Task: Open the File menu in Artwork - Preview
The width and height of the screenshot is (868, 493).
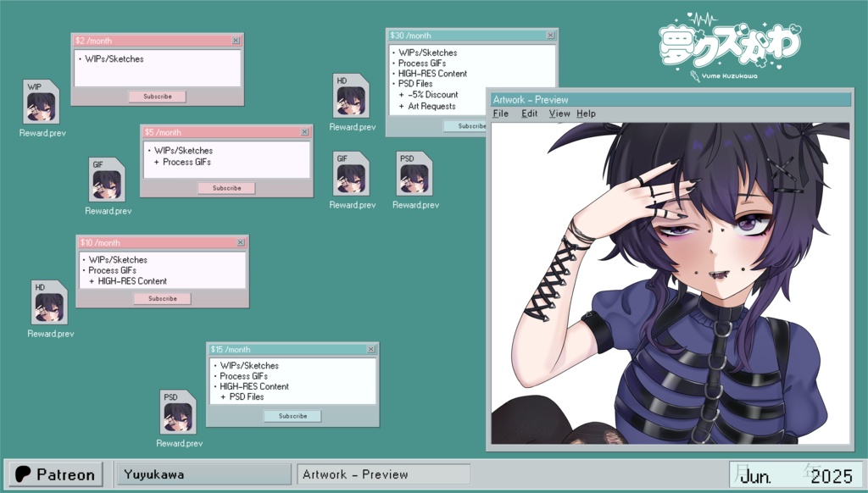Action: point(500,114)
